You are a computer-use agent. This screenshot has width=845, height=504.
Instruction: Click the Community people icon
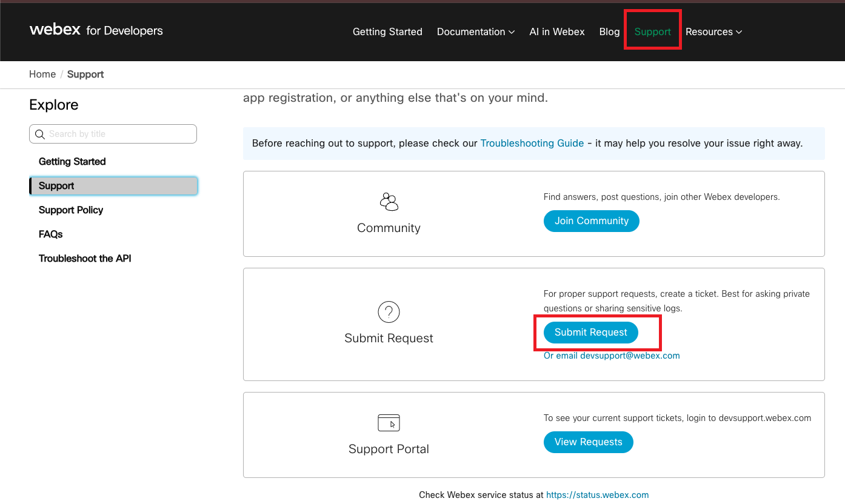(389, 202)
